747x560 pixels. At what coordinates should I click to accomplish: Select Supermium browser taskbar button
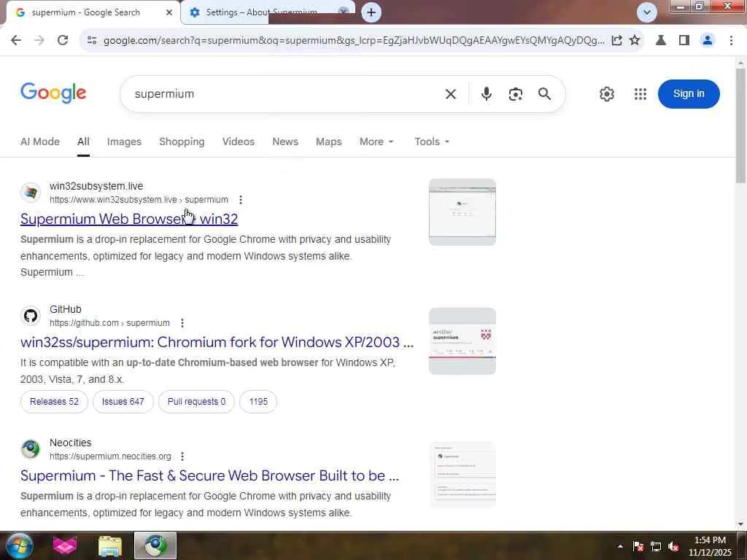pos(155,545)
